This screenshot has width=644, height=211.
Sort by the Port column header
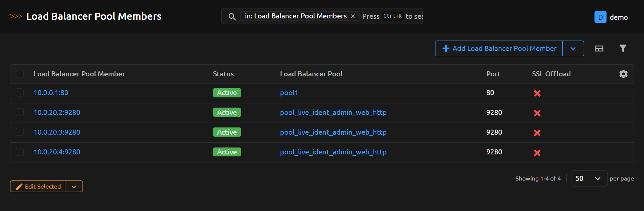(493, 74)
